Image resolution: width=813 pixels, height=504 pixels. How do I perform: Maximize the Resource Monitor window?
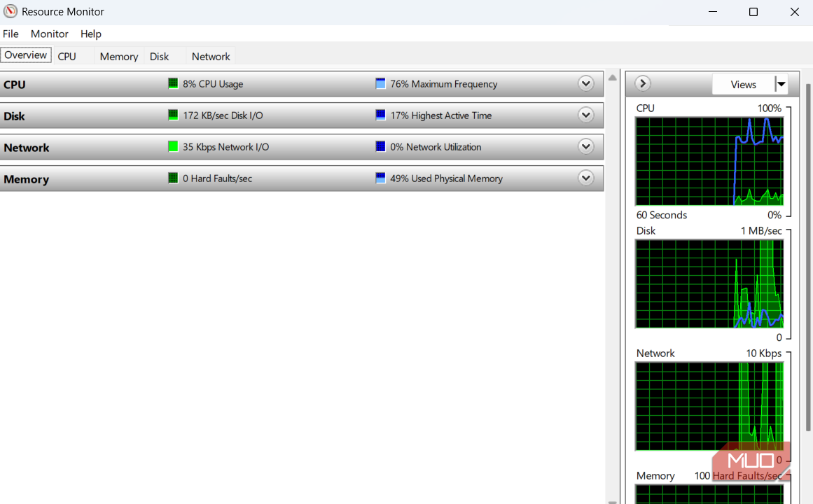click(753, 11)
